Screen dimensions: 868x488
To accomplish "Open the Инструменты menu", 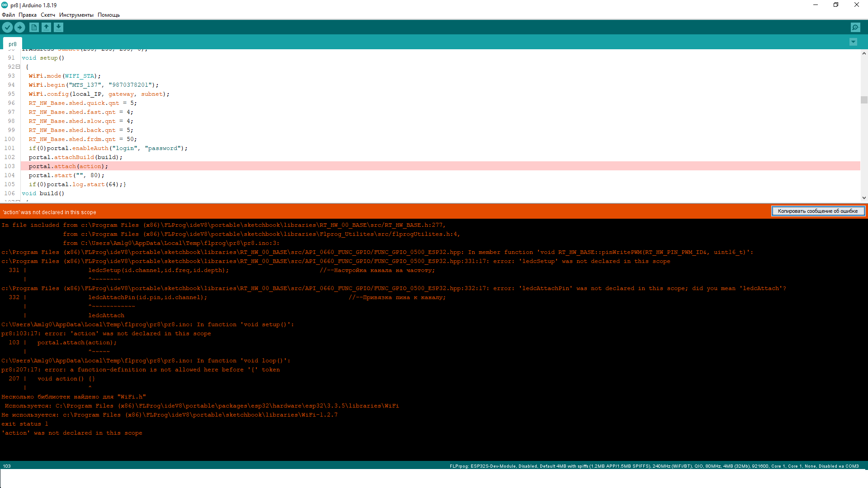I will click(x=76, y=15).
